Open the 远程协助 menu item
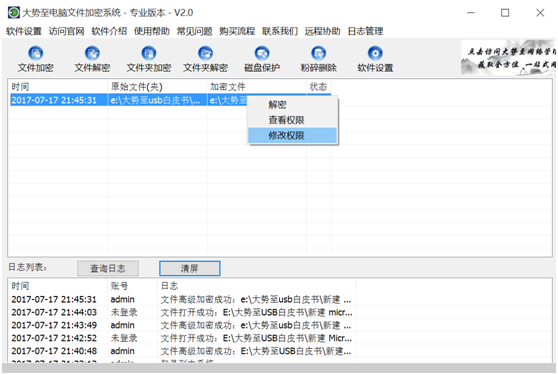 [322, 31]
